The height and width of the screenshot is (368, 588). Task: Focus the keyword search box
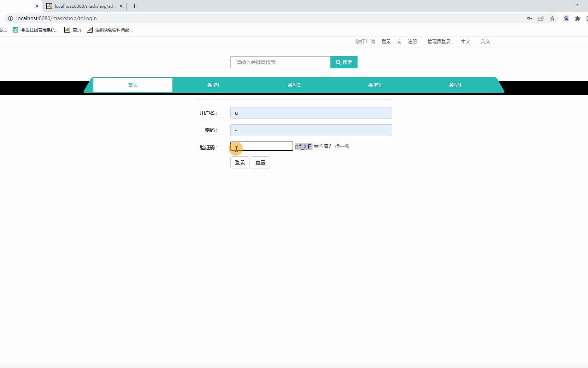280,62
